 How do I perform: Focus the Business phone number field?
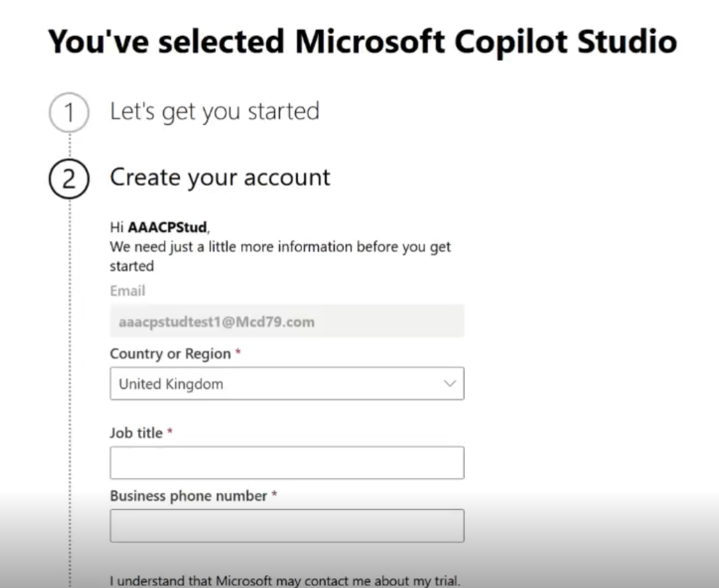click(x=286, y=526)
